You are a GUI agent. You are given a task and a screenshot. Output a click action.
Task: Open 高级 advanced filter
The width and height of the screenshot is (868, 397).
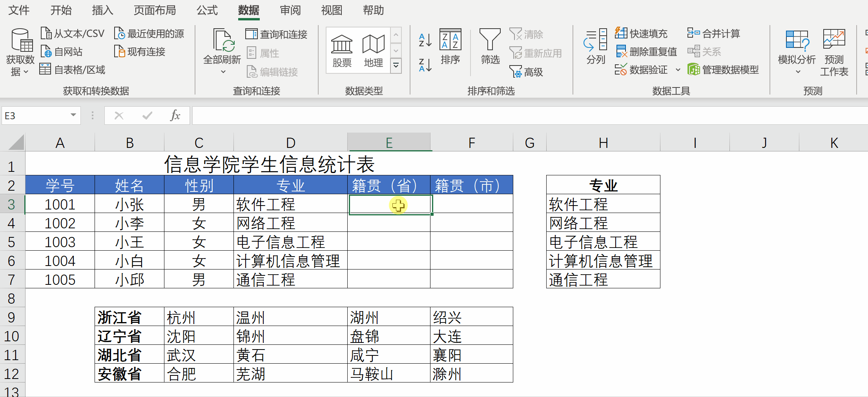526,72
